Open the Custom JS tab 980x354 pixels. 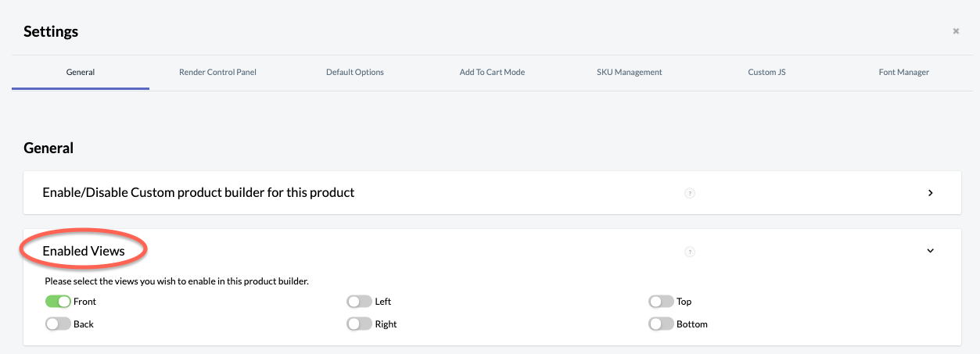click(766, 72)
